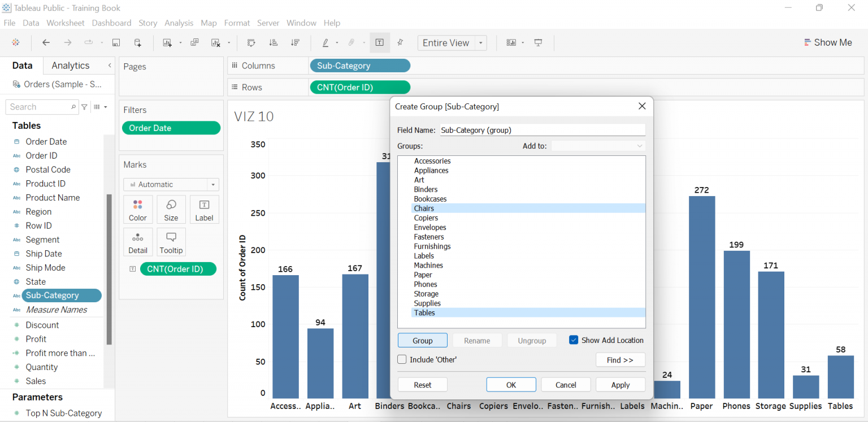The height and width of the screenshot is (422, 868).
Task: Open the Label marks card
Action: pos(205,210)
